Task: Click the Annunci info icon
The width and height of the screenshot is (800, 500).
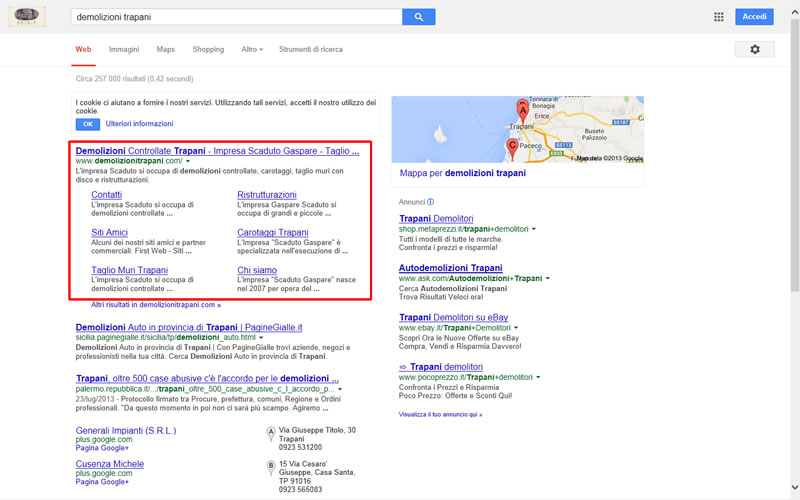Action: [x=430, y=202]
